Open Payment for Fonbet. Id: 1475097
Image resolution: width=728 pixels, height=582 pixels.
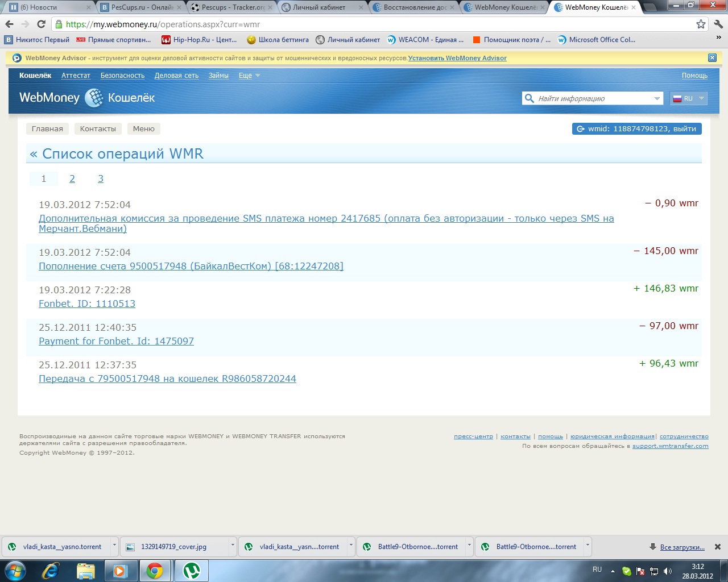[x=116, y=341]
